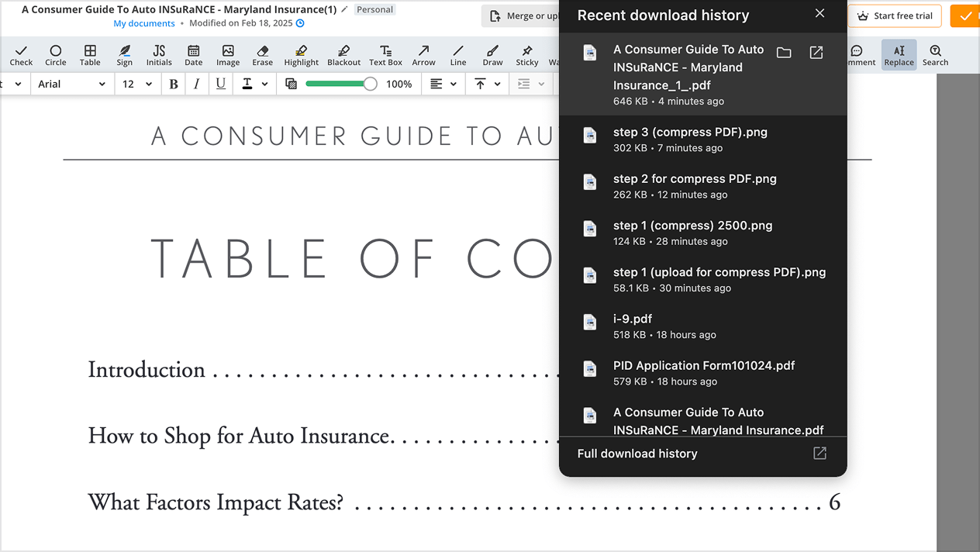The height and width of the screenshot is (552, 980).
Task: Toggle the Replace text tool
Action: coord(899,55)
